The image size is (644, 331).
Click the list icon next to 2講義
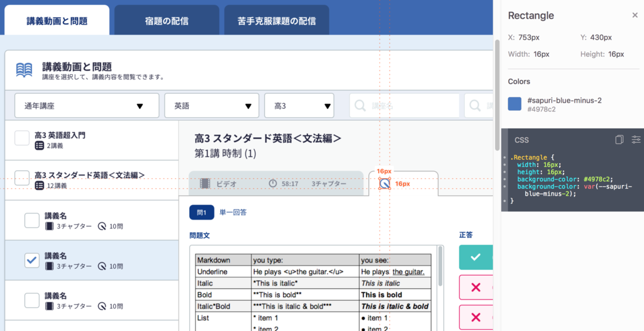pos(40,145)
